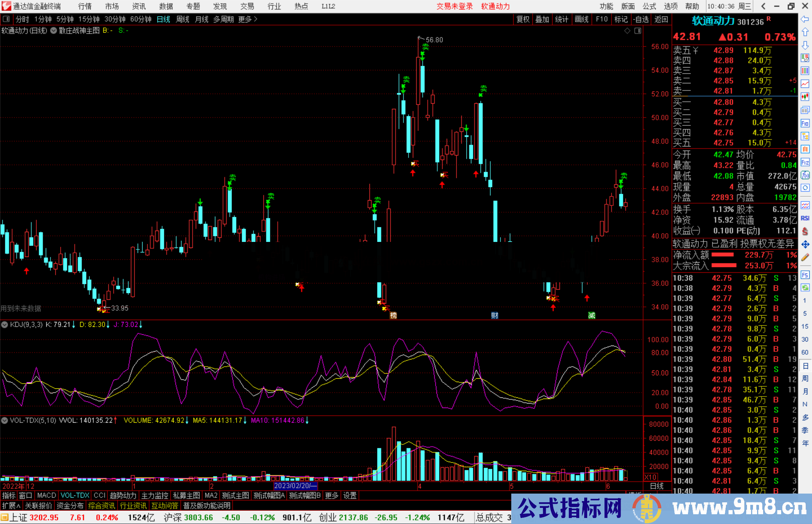Viewport: 812px width, 524px height.
Task: Click the X10 volume scale control
Action: click(651, 477)
